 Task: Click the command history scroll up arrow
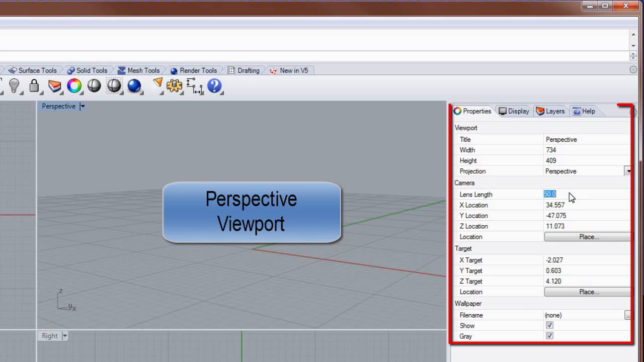tap(633, 34)
